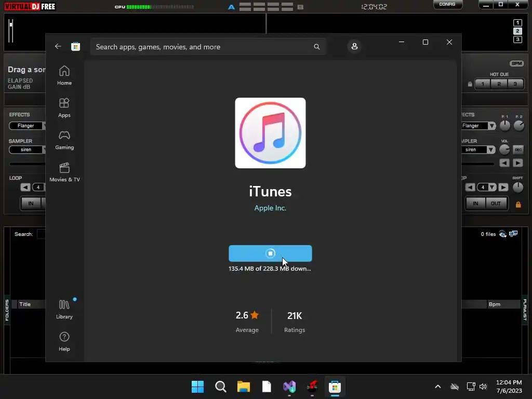
Task: Toggle the sampler REC button
Action: (x=518, y=150)
